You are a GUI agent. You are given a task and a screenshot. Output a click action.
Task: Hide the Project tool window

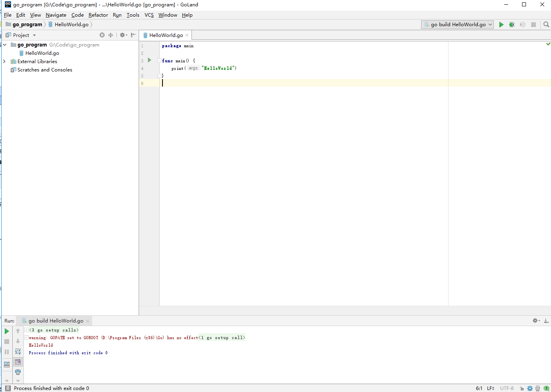pos(133,35)
